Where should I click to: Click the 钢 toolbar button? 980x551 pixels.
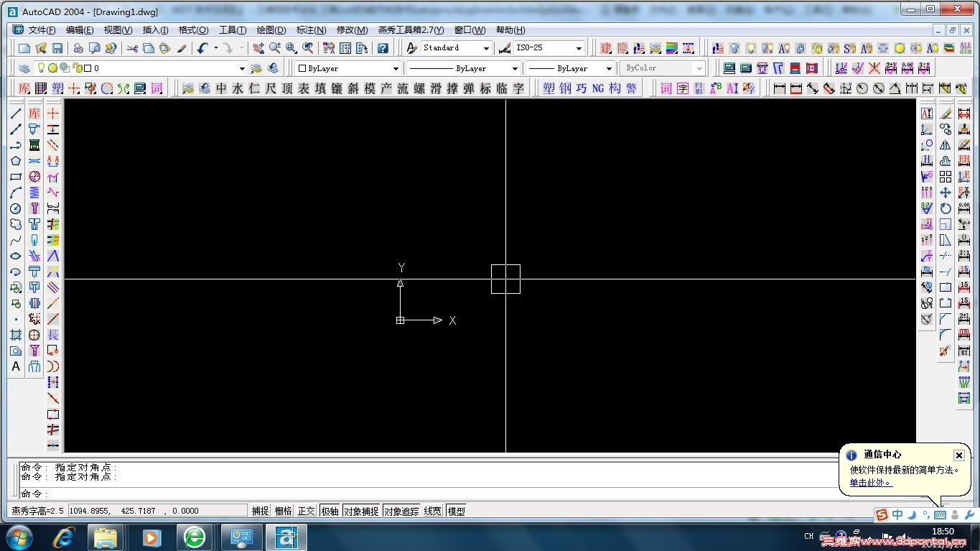pos(565,88)
